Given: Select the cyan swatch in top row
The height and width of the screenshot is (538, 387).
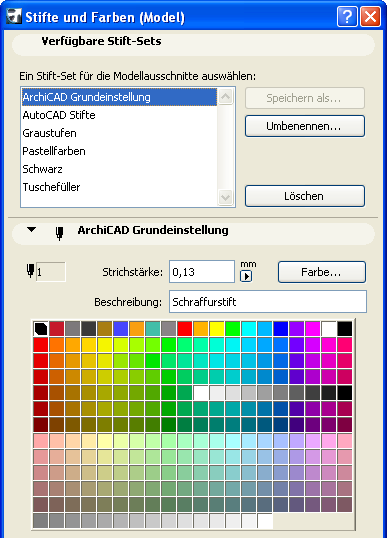Looking at the screenshot, I should [249, 329].
